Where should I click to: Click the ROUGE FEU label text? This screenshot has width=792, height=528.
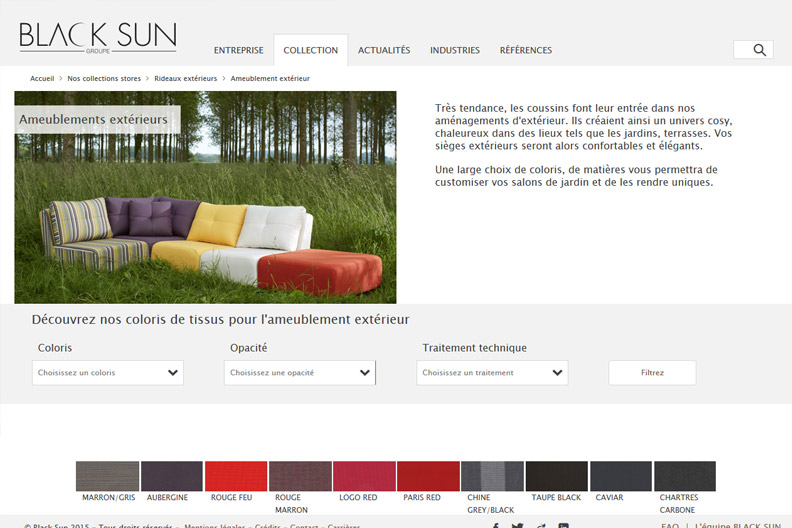pyautogui.click(x=231, y=497)
